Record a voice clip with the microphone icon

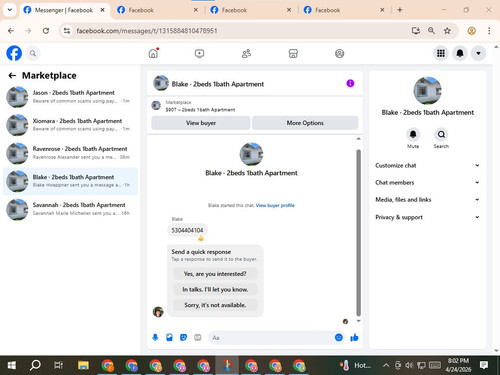coord(155,338)
